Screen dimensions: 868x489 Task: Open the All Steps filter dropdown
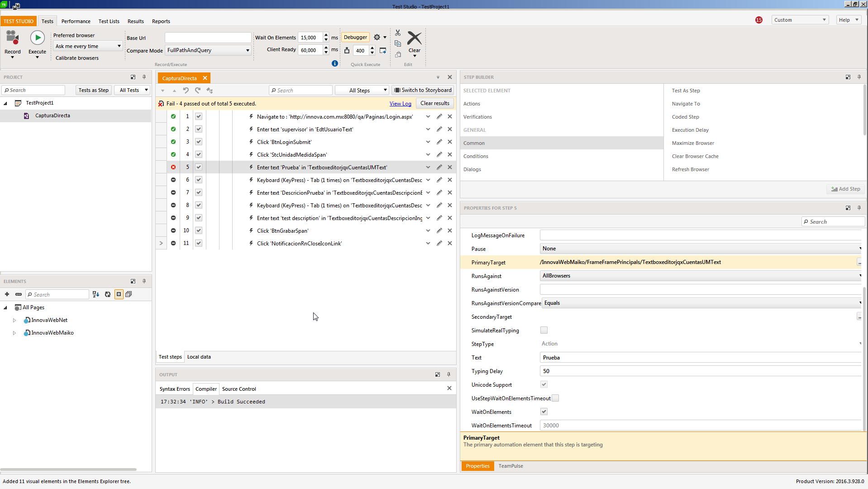pyautogui.click(x=362, y=91)
